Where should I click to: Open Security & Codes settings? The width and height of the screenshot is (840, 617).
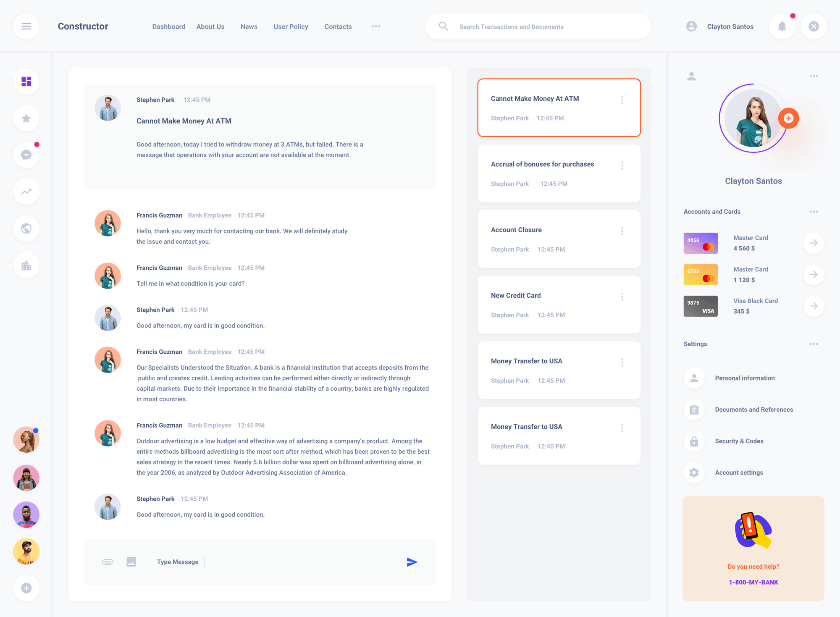(739, 441)
